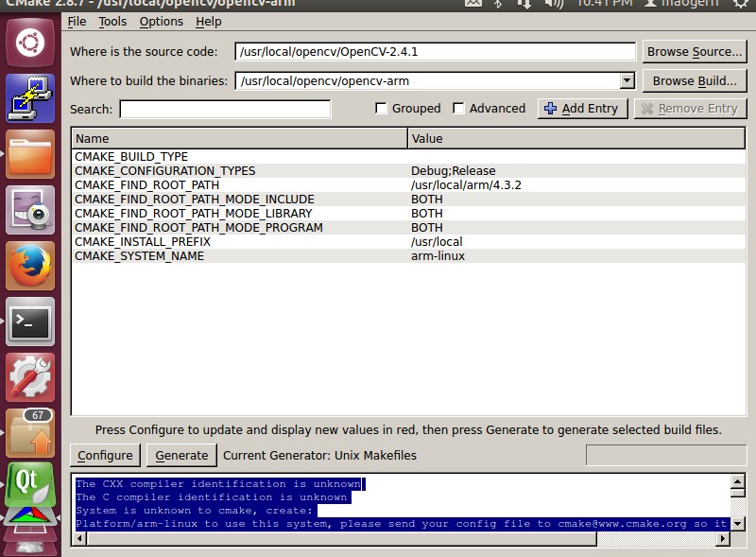Viewport: 756px width, 557px height.
Task: Click the Remove Entry button
Action: (x=691, y=109)
